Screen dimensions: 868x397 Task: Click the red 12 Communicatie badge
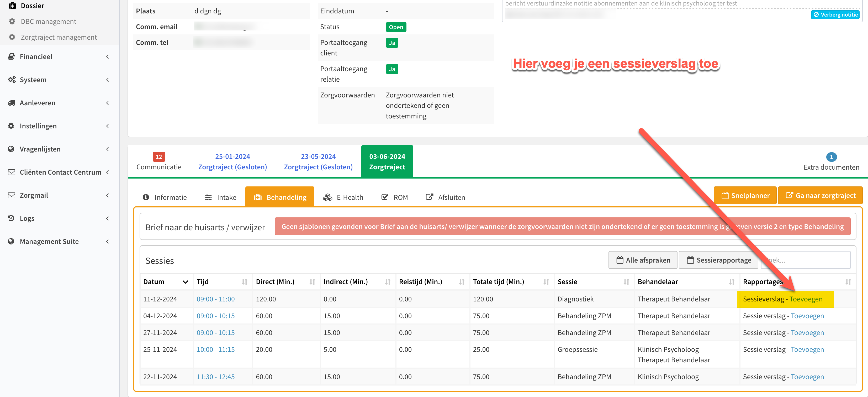tap(159, 156)
